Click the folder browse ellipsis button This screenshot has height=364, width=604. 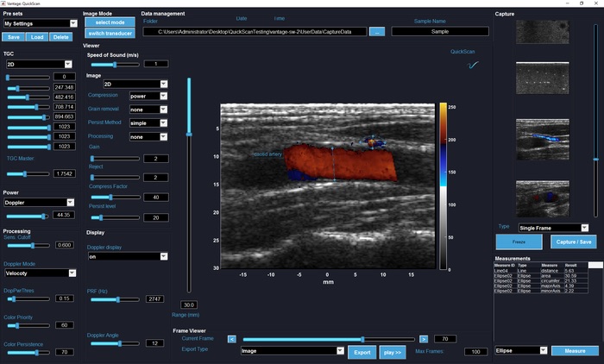(x=377, y=32)
